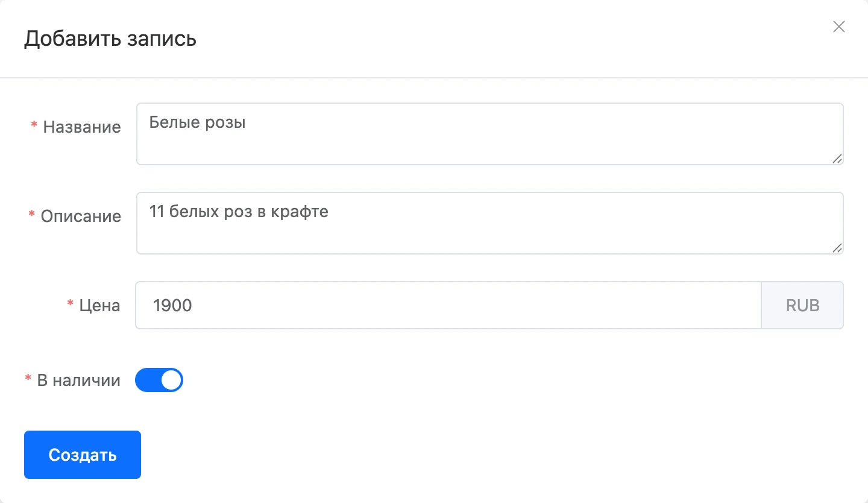Close the Добавить запись dialog
This screenshot has width=868, height=503.
pyautogui.click(x=838, y=27)
